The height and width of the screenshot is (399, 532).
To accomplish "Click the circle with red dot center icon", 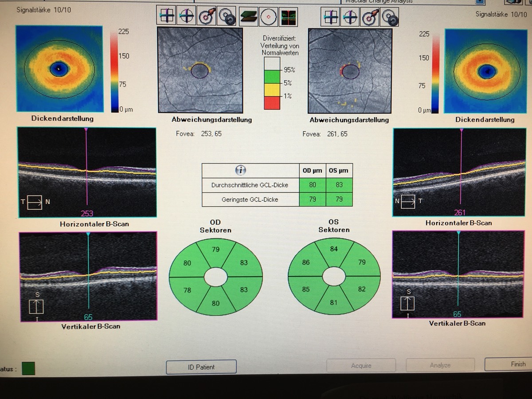I will pyautogui.click(x=268, y=17).
